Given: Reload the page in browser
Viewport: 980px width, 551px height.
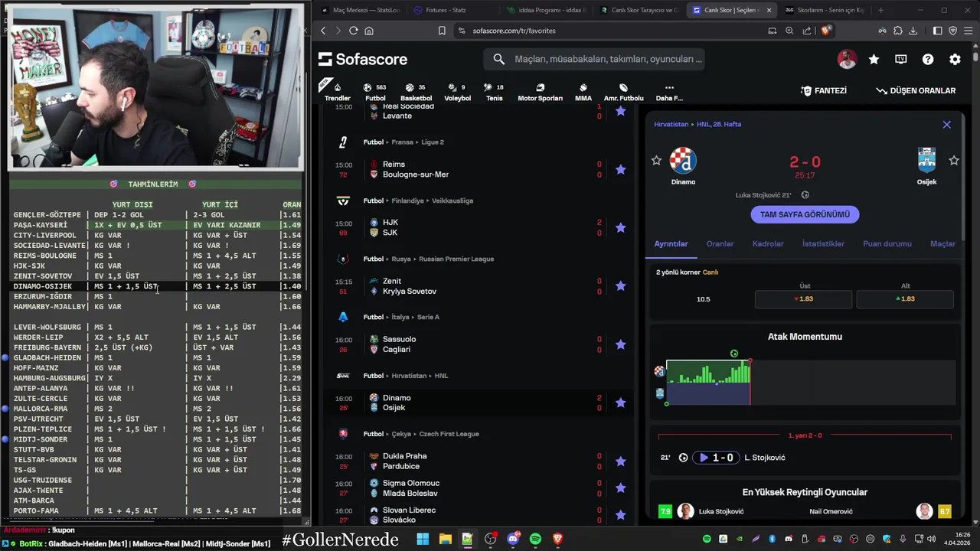Looking at the screenshot, I should [353, 31].
